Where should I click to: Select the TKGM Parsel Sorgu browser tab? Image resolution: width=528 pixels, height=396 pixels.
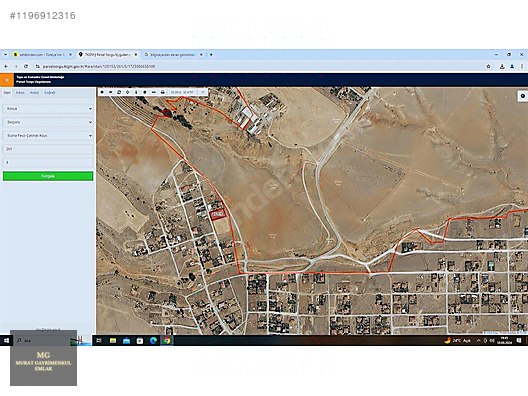coord(107,55)
